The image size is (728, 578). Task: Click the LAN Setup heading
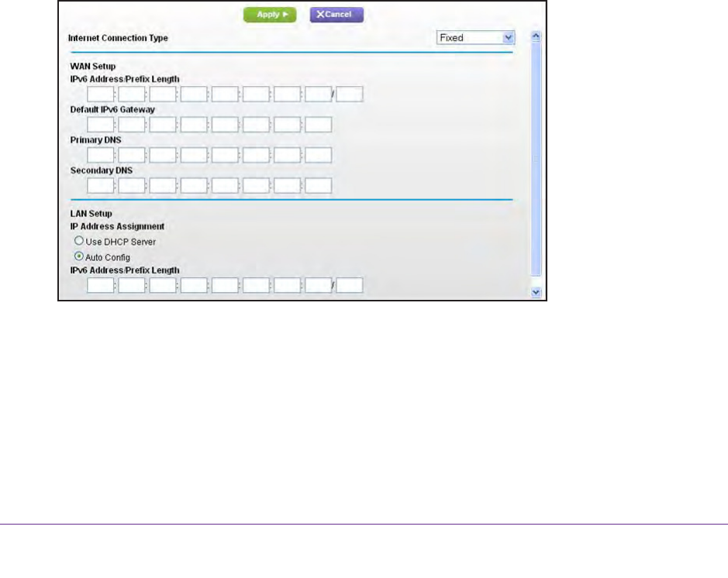point(91,214)
